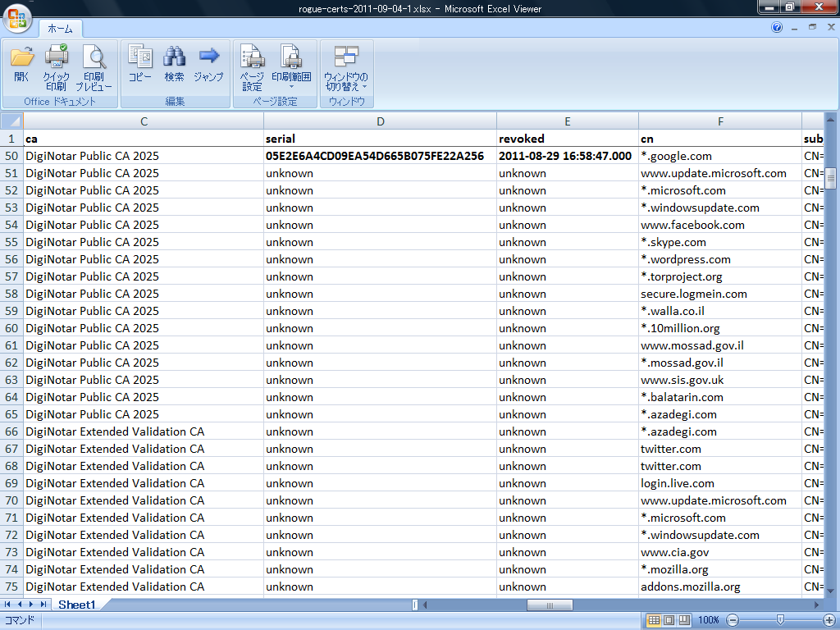The height and width of the screenshot is (630, 840).
Task: Click cell secure.logmein.com
Action: 720,294
